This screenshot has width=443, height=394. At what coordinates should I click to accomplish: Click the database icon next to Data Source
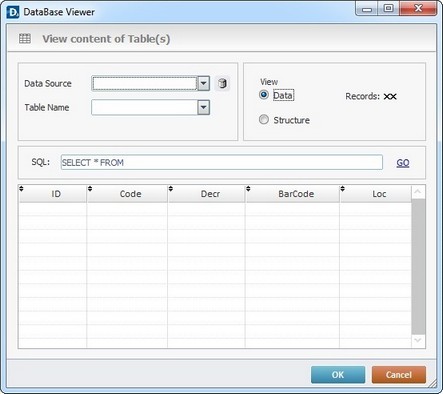pos(222,83)
